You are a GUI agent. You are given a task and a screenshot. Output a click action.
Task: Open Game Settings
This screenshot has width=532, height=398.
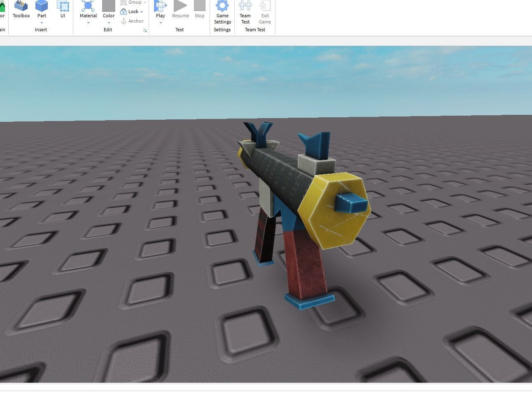point(222,12)
